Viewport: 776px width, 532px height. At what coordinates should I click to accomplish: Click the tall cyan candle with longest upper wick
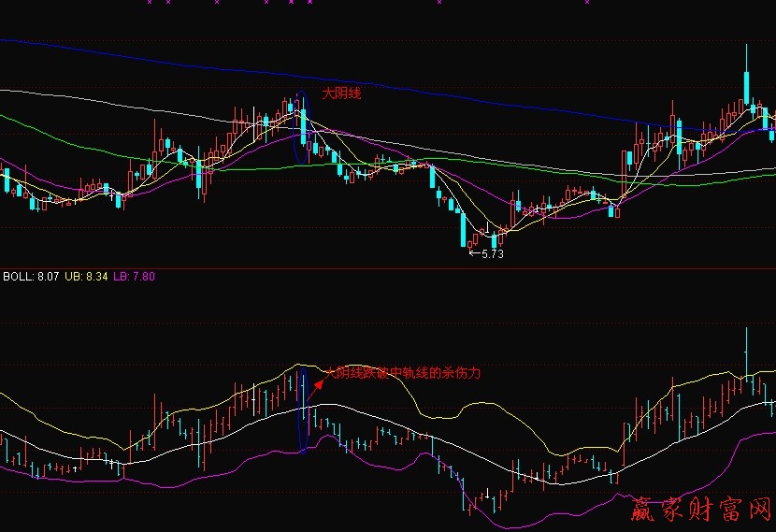(x=747, y=87)
